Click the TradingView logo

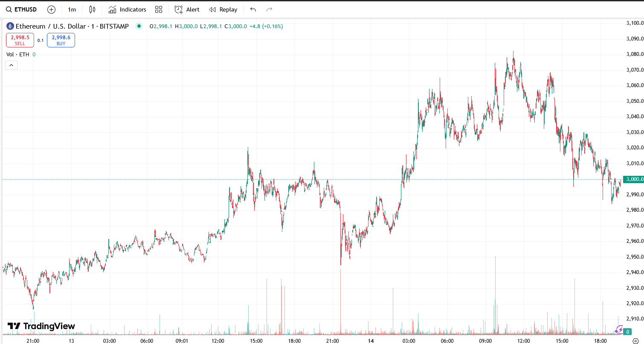pyautogui.click(x=41, y=327)
